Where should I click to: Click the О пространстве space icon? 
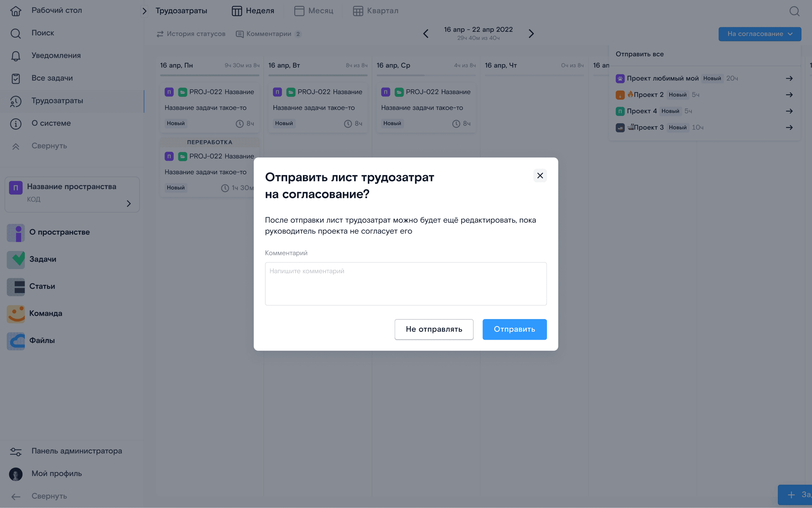[x=16, y=232]
